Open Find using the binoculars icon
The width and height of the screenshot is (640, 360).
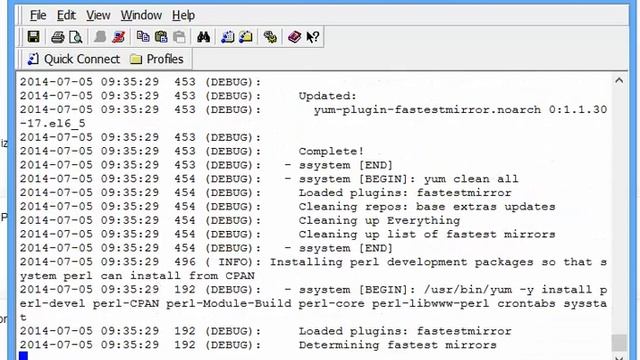point(203,37)
